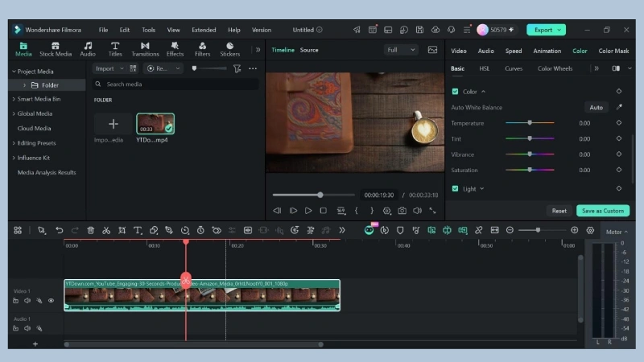
Task: Click the save project icon in title bar
Action: click(419, 30)
